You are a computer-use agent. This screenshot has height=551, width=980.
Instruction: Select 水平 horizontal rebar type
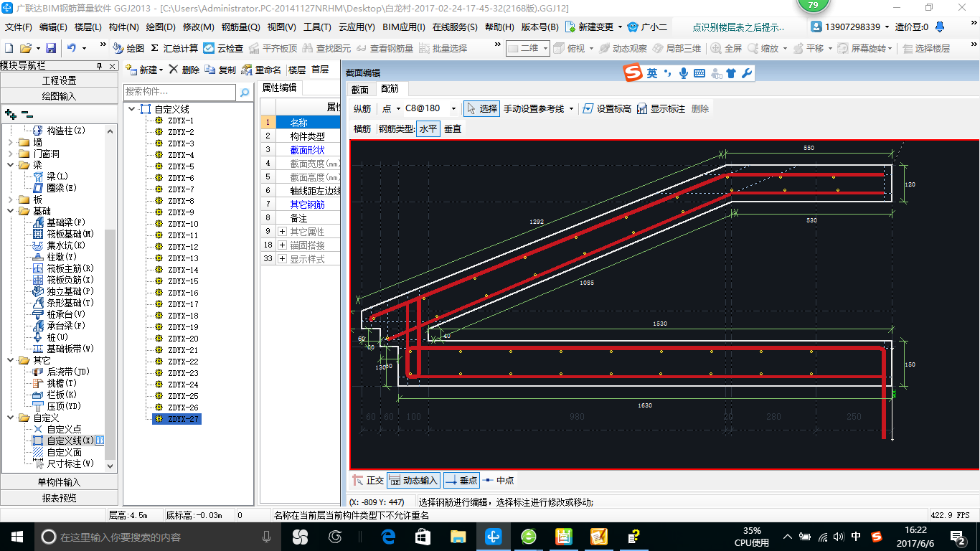(x=428, y=129)
